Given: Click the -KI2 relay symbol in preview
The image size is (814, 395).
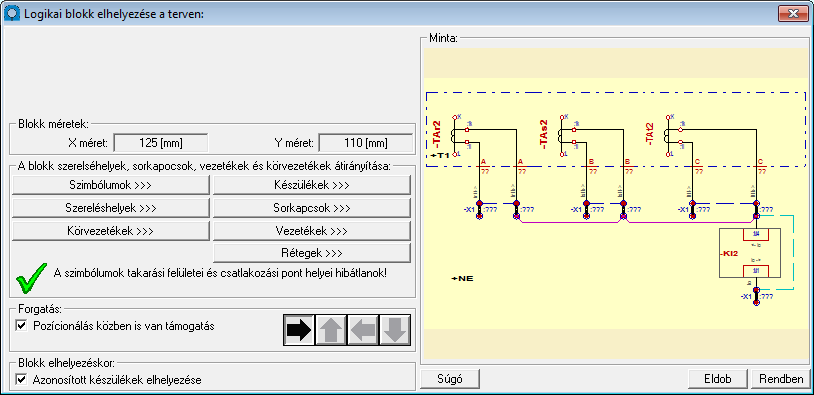Looking at the screenshot, I should point(750,253).
